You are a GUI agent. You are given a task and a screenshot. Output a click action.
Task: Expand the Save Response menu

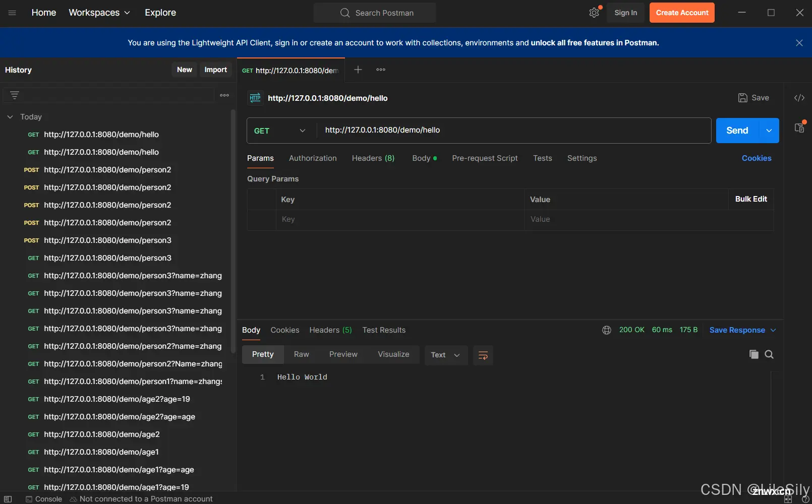(x=742, y=330)
